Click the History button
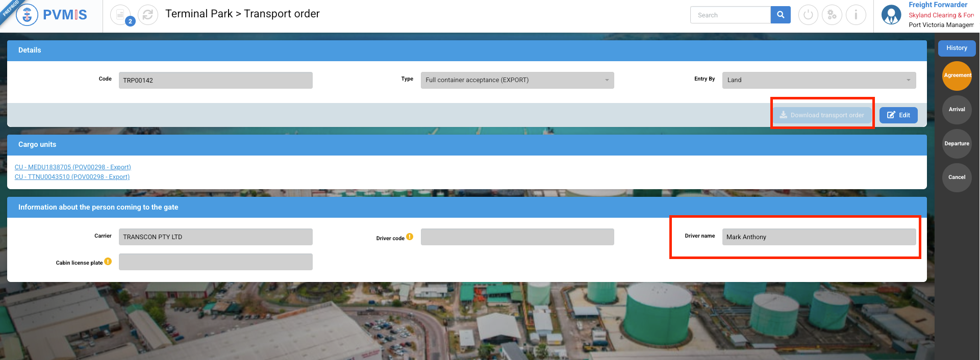The width and height of the screenshot is (980, 360). pyautogui.click(x=957, y=48)
